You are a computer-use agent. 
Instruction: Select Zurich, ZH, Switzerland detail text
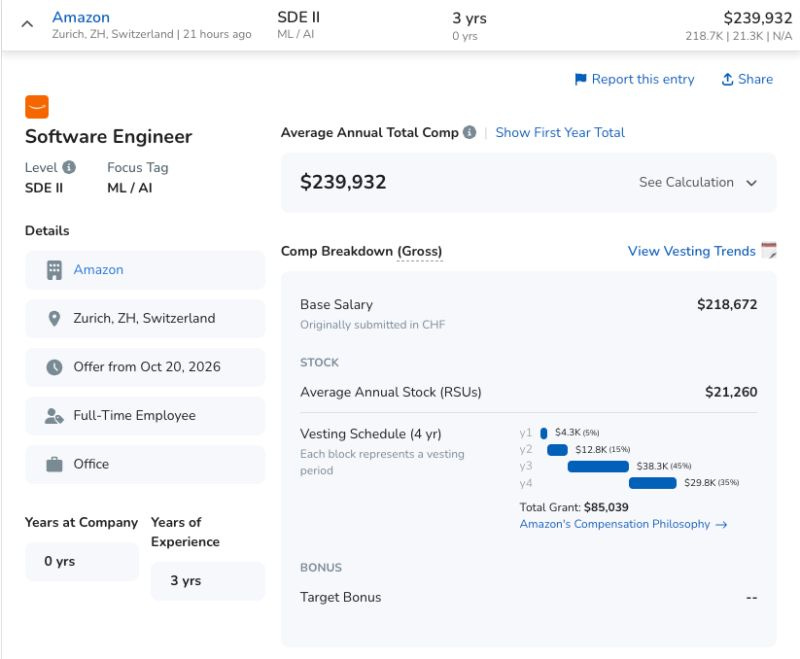pyautogui.click(x=144, y=318)
